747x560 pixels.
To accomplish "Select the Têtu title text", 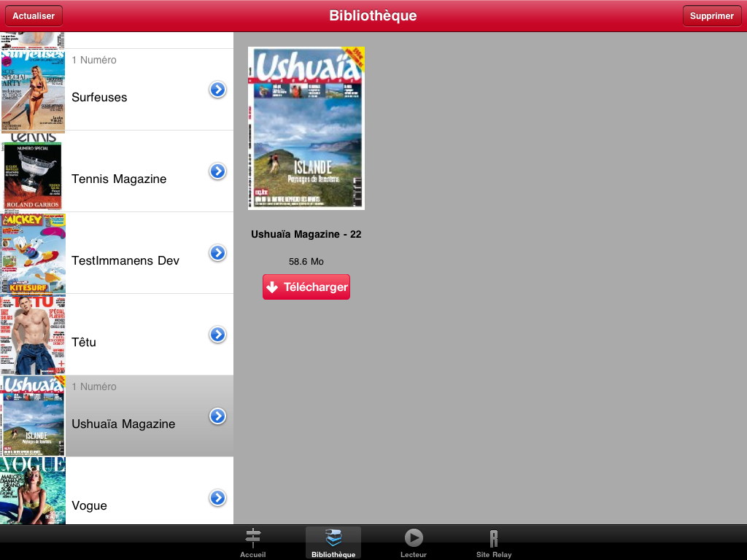I will (x=84, y=341).
